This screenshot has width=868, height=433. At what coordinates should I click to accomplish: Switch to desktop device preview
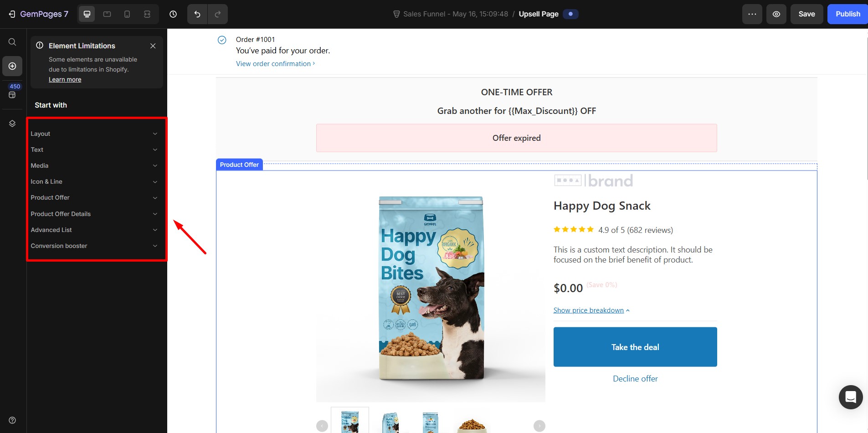87,14
